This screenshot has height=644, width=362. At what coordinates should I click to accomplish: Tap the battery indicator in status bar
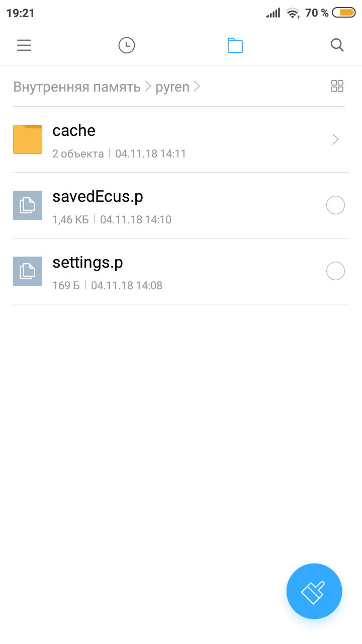click(344, 13)
